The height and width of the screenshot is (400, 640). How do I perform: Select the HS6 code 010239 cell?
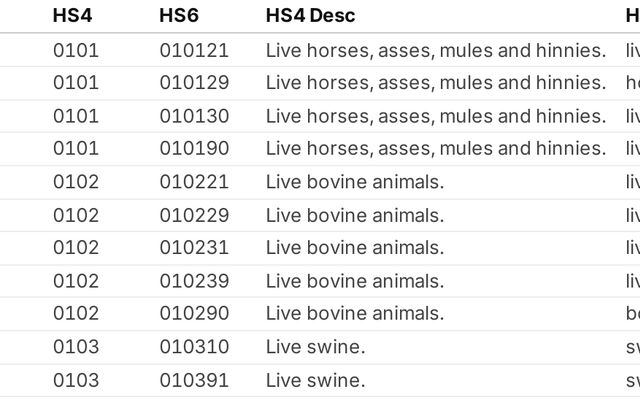pyautogui.click(x=194, y=281)
